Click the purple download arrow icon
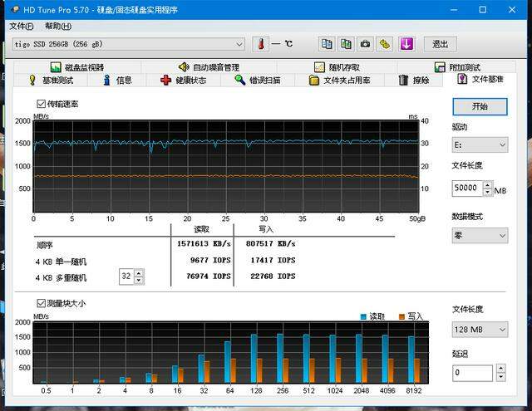This screenshot has height=411, width=532. (406, 44)
